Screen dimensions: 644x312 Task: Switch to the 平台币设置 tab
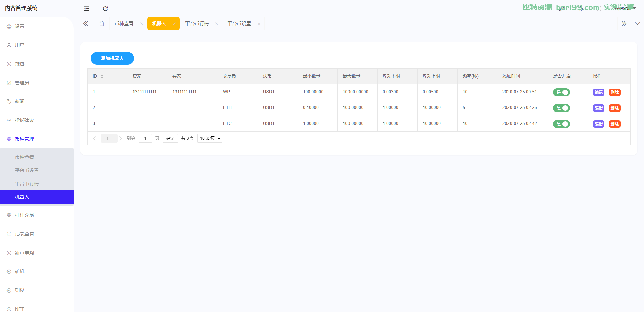[x=239, y=24]
